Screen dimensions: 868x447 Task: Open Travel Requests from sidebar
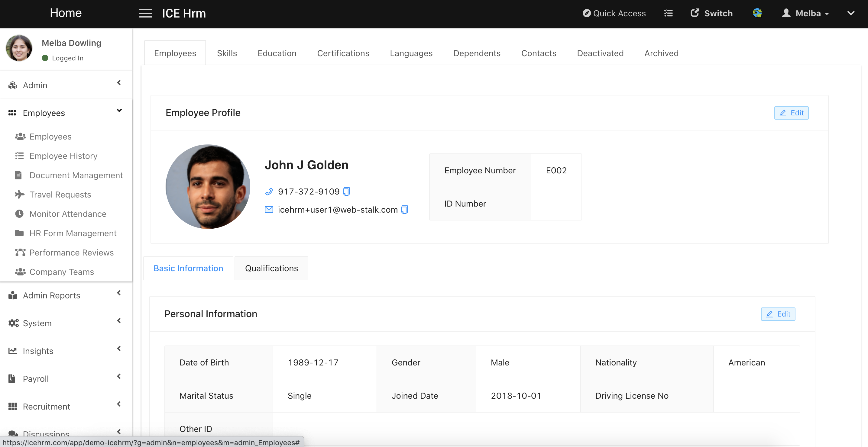[60, 195]
